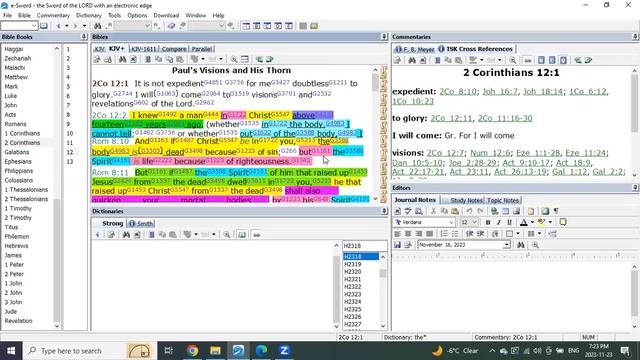Viewport: 640px width, 360px height.
Task: Switch to the Parallel tab
Action: tap(202, 49)
